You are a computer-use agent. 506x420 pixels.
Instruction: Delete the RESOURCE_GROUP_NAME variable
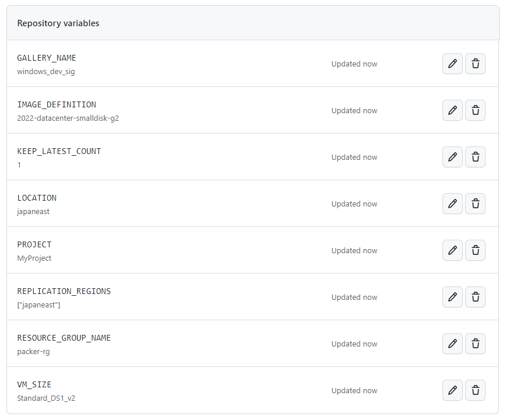point(475,344)
